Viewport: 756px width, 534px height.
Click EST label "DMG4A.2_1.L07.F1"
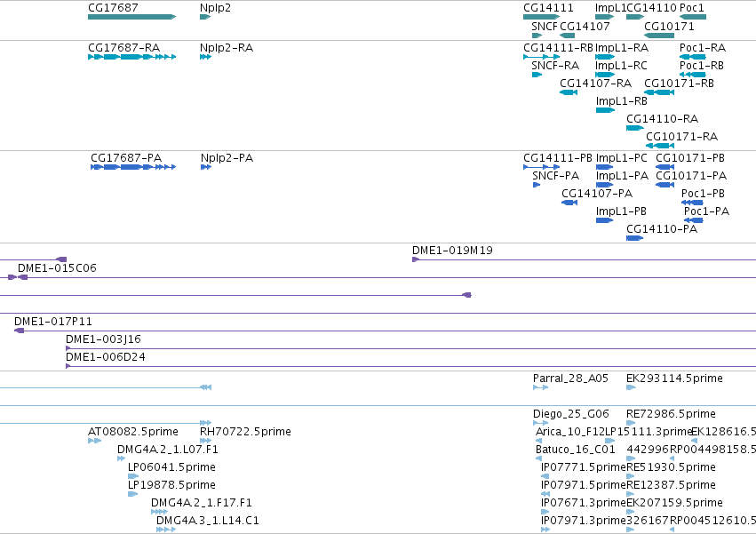(x=168, y=449)
